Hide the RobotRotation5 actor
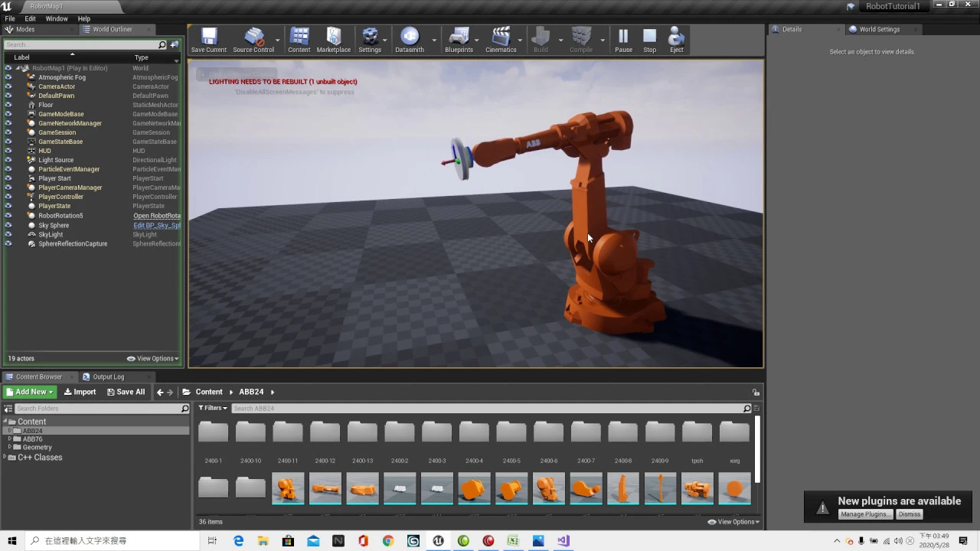Screen dimensions: 980x551 click(8, 216)
